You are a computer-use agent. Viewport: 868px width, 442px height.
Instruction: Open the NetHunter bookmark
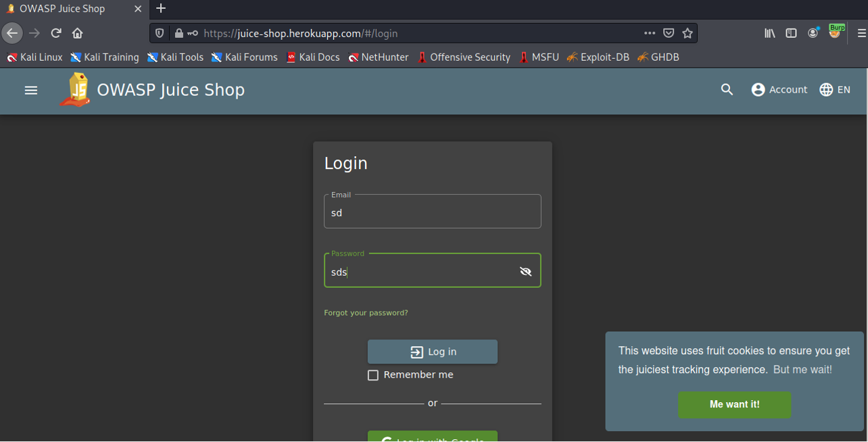[x=378, y=57]
